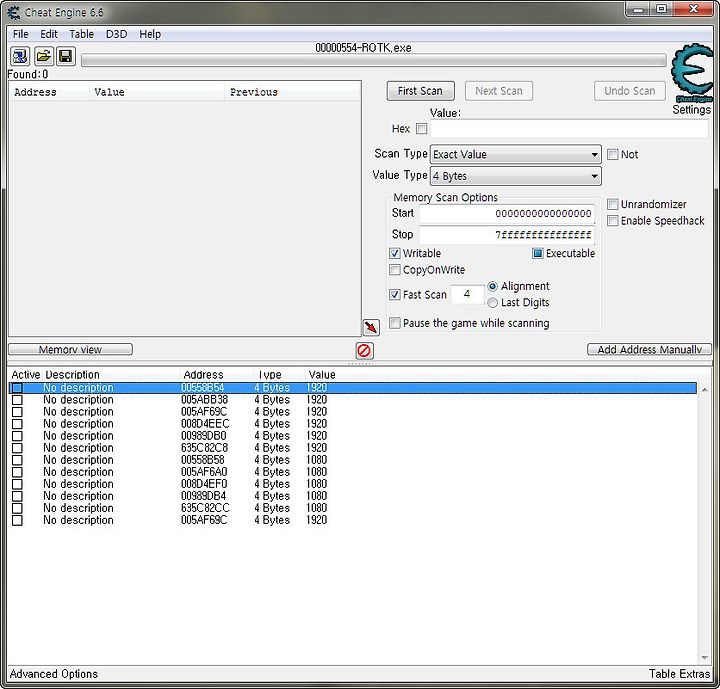Click the address table scroll up arrow

(704, 390)
